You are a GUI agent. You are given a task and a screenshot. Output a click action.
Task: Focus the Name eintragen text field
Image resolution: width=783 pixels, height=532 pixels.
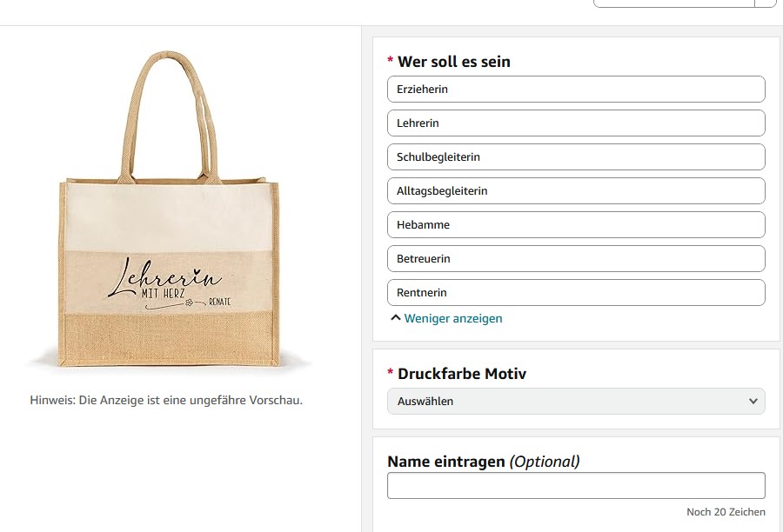[x=576, y=486]
